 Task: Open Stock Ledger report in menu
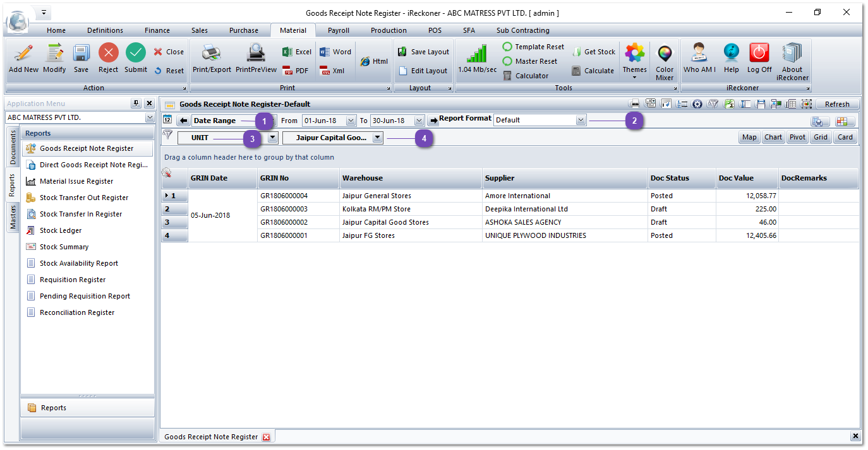pyautogui.click(x=61, y=230)
